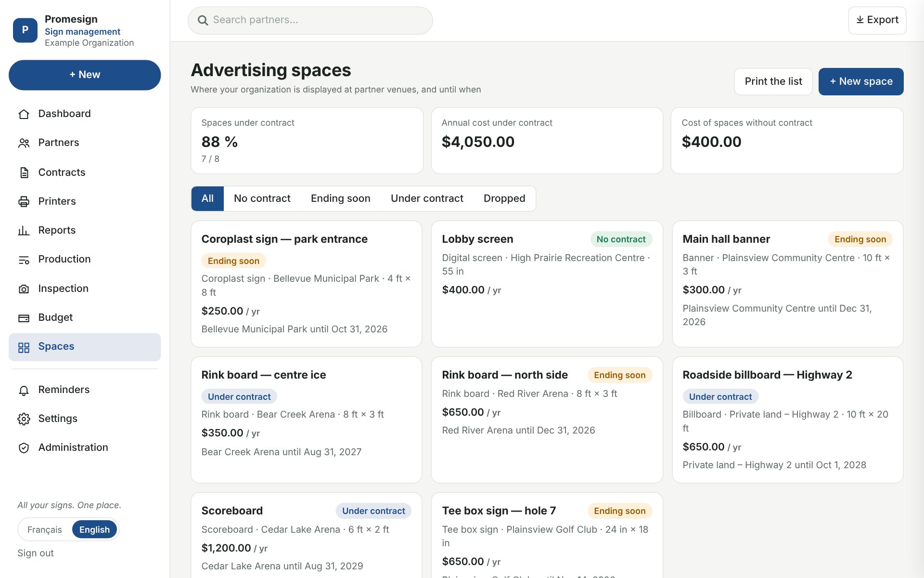This screenshot has height=578, width=924.
Task: Click the Budget card icon
Action: coord(24,318)
